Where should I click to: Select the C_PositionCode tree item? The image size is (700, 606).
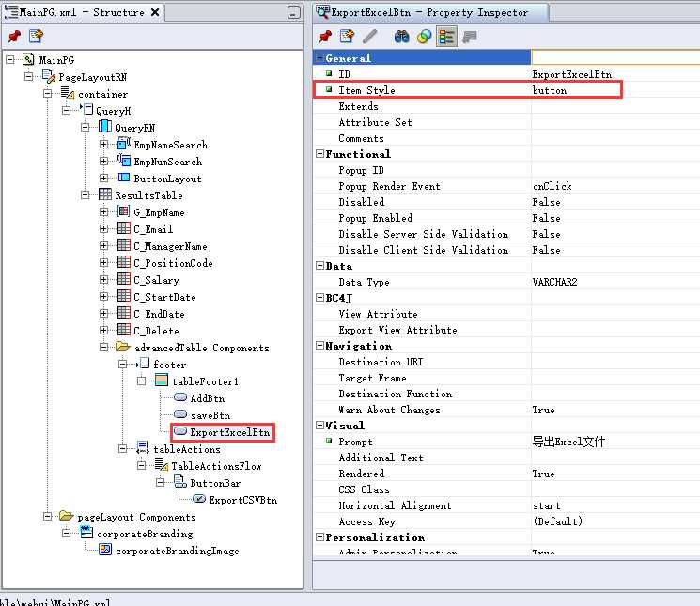[173, 263]
